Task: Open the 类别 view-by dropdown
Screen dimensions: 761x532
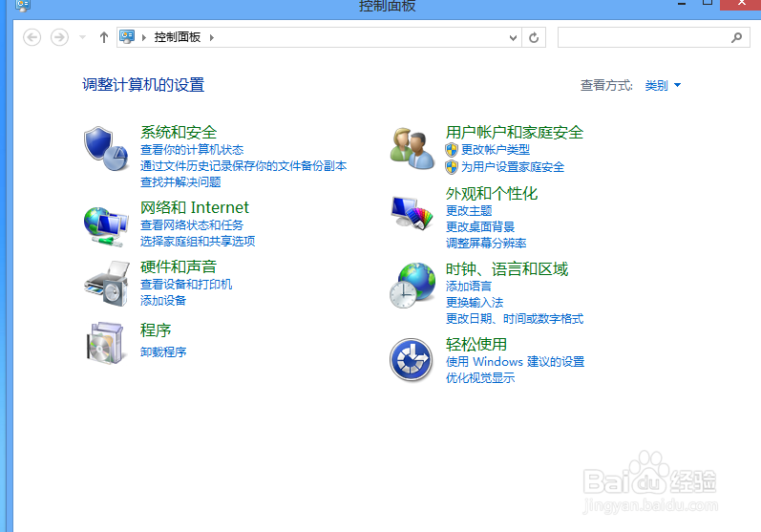Action: click(x=663, y=85)
